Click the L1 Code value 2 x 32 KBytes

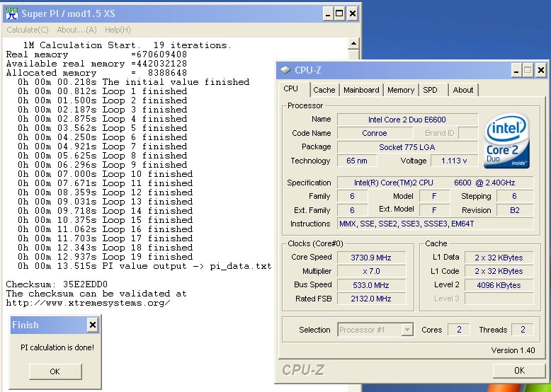coord(499,271)
